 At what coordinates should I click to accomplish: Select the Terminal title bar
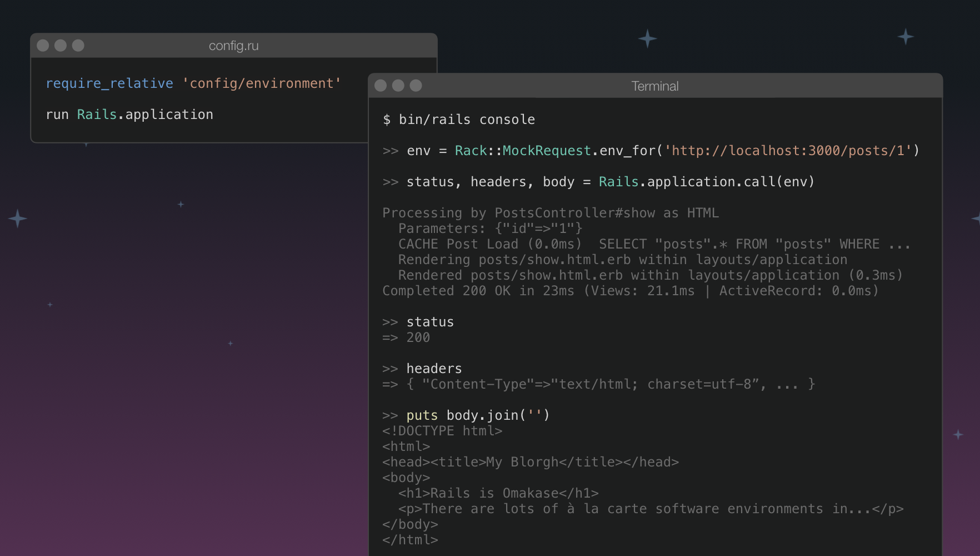pos(654,86)
